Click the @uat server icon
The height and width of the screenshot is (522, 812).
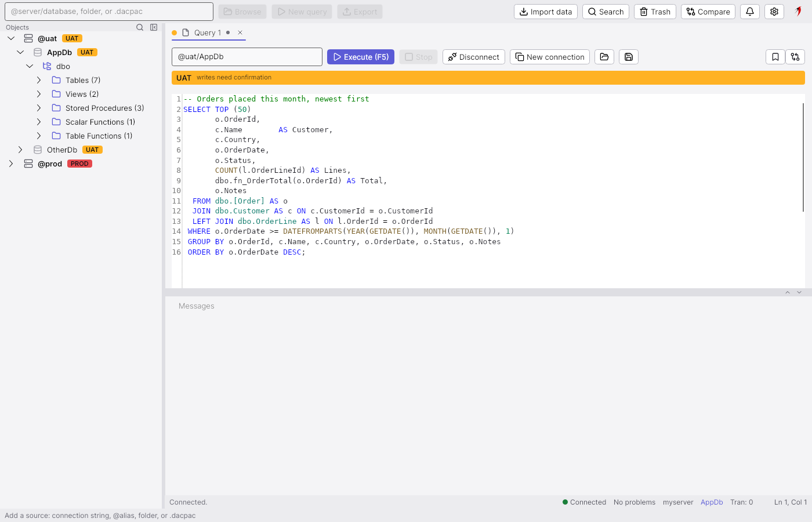(x=28, y=38)
